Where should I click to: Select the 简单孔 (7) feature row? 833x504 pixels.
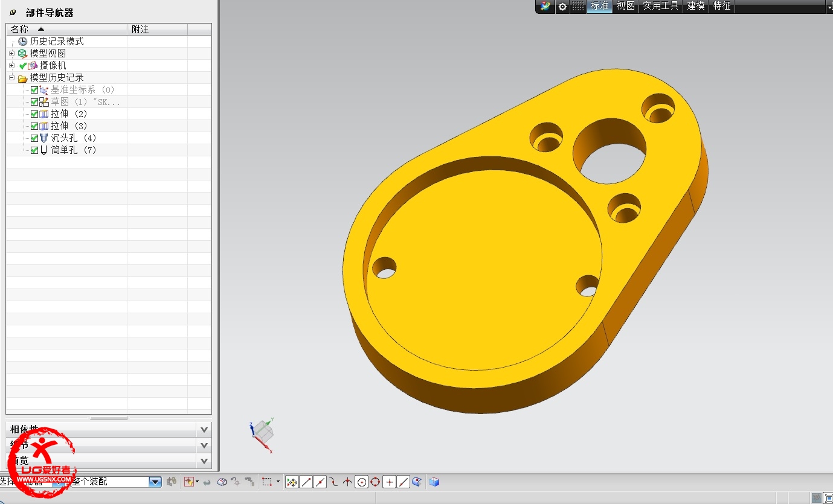74,150
